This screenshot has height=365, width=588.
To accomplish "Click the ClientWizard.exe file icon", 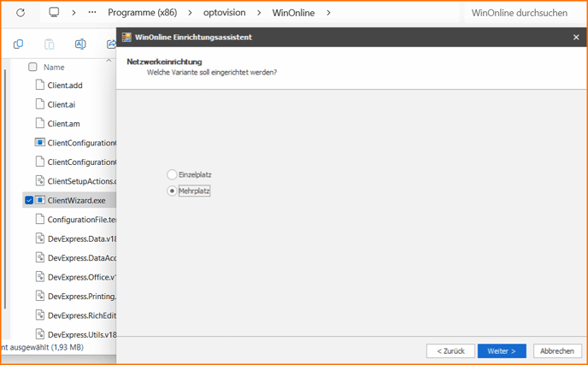I will click(x=39, y=200).
